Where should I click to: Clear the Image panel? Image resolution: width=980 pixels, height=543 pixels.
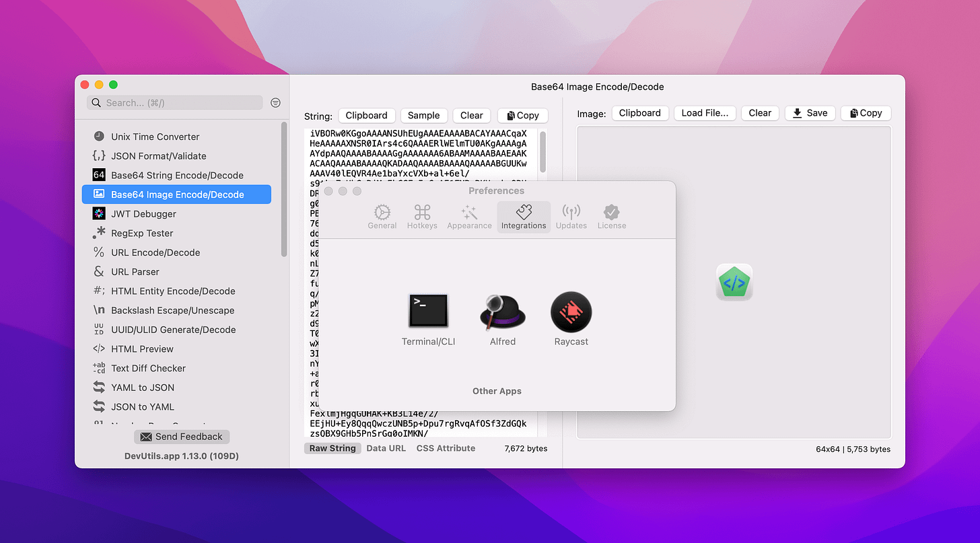[760, 113]
